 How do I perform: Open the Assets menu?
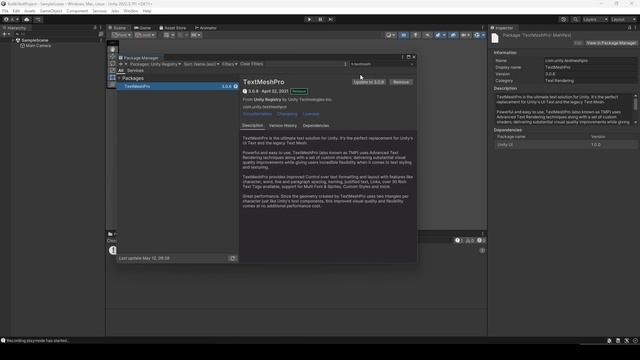pos(29,11)
